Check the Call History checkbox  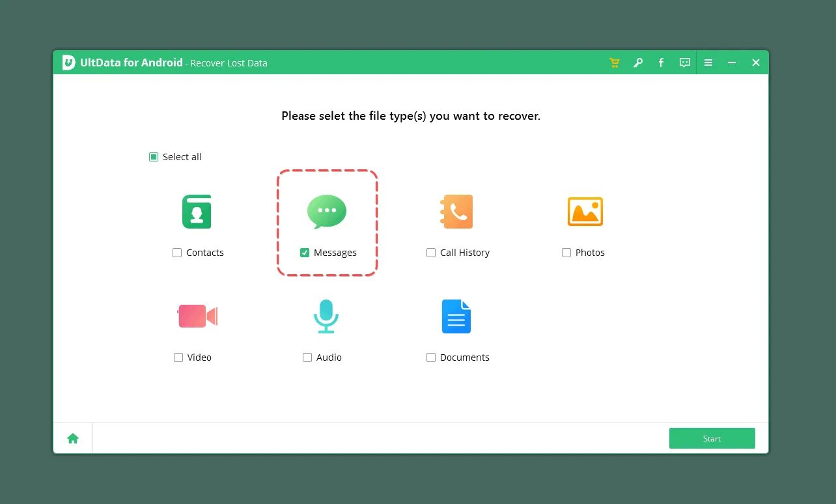431,253
